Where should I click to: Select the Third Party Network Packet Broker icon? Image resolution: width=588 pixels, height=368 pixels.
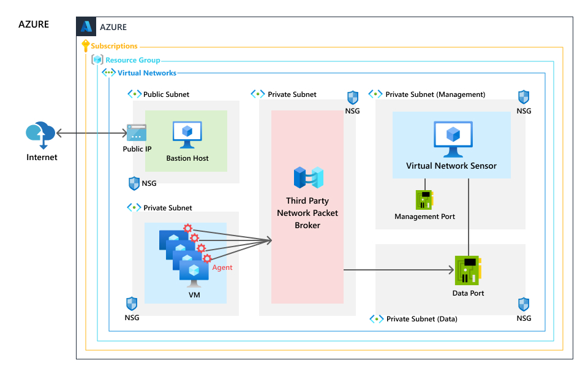click(307, 177)
